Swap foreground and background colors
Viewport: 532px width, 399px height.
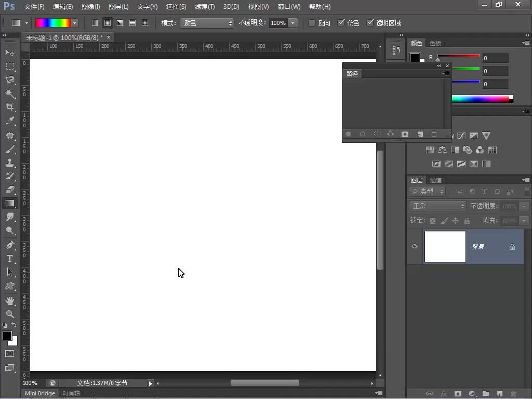tap(14, 325)
